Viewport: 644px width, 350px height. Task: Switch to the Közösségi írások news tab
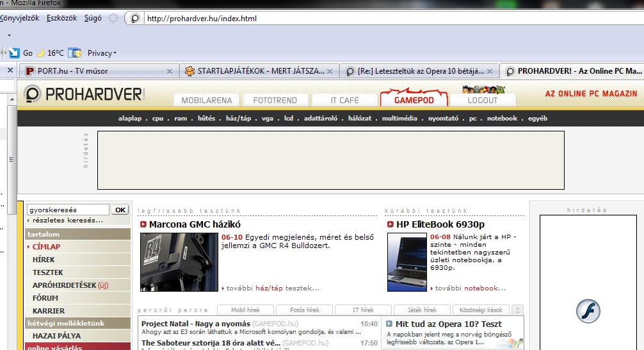(481, 310)
